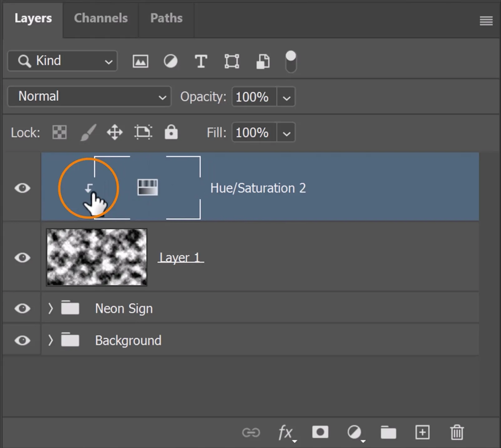Switch to the Paths tab
Image resolution: width=501 pixels, height=448 pixels.
point(166,18)
